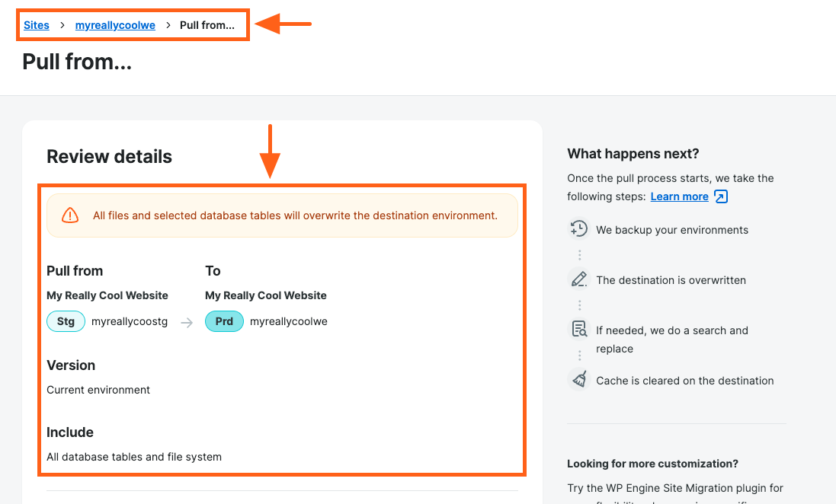
Task: Click the arrow between Stg and Prd
Action: coord(187,322)
